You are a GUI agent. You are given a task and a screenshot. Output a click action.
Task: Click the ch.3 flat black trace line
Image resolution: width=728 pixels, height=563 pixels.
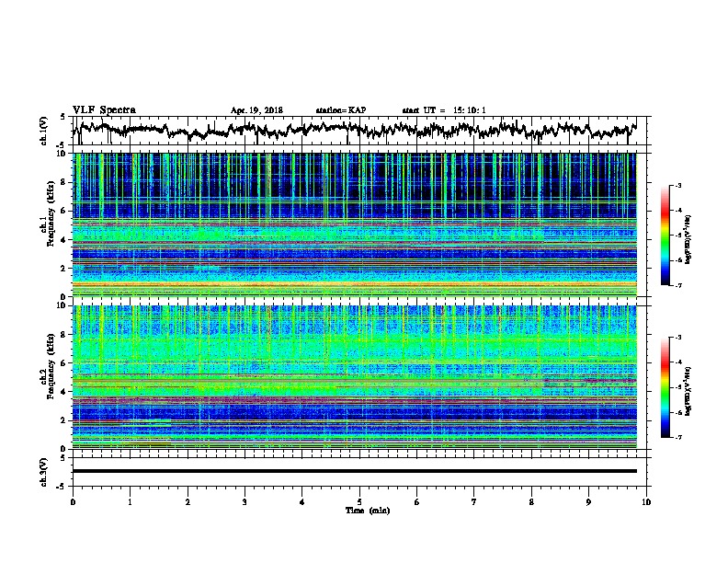[355, 471]
